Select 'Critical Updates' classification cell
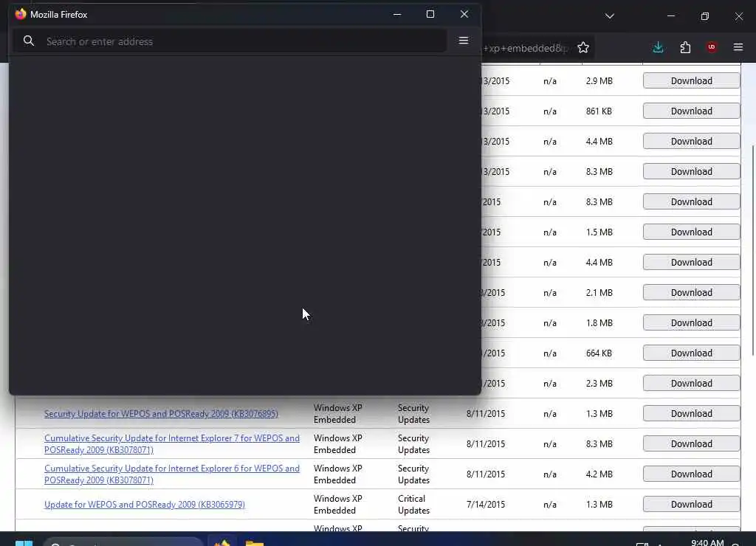 click(413, 505)
